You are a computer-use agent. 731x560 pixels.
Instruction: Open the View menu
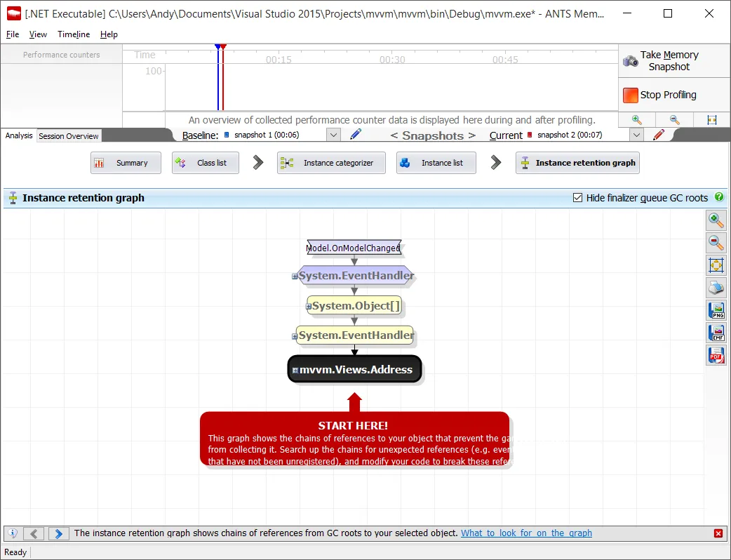point(38,34)
